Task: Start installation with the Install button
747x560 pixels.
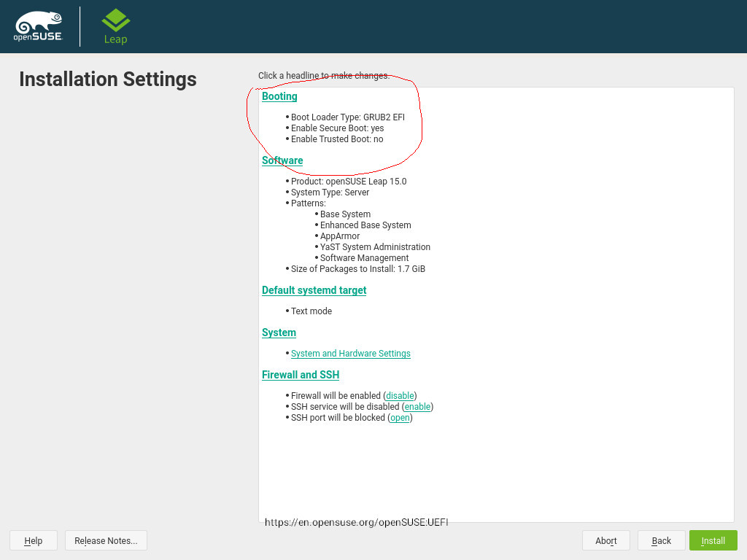Action: pos(713,540)
